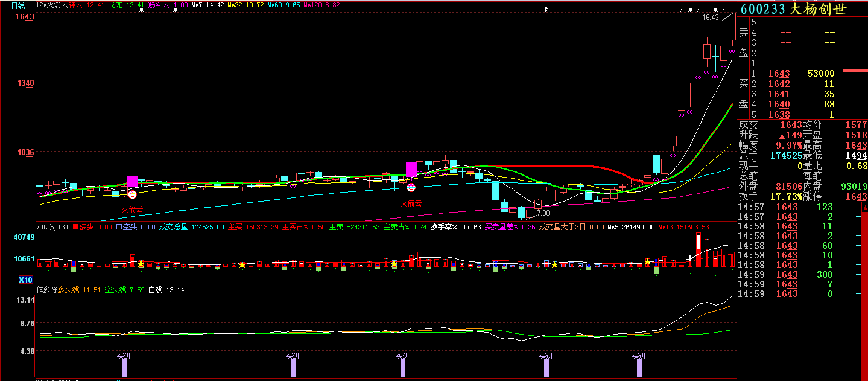This screenshot has height=381, width=868.
Task: Click the leftmost 火箭云 rocket signal marker
Action: [133, 209]
